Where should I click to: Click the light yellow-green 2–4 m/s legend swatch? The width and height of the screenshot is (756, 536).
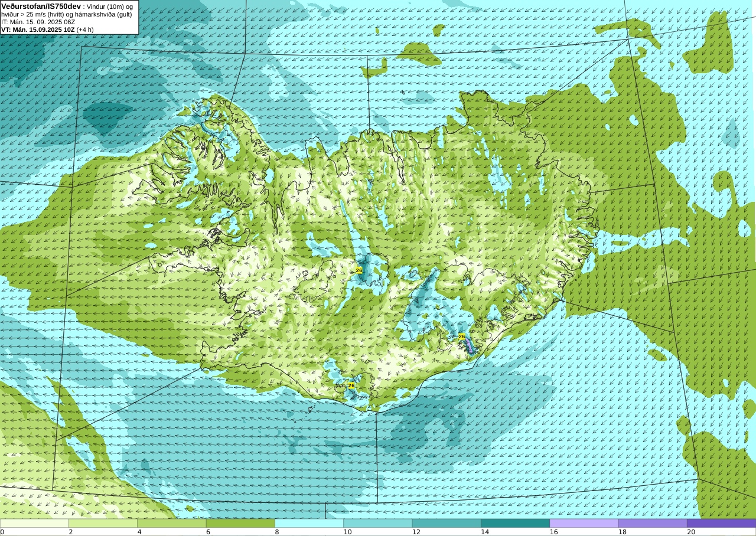[103, 523]
